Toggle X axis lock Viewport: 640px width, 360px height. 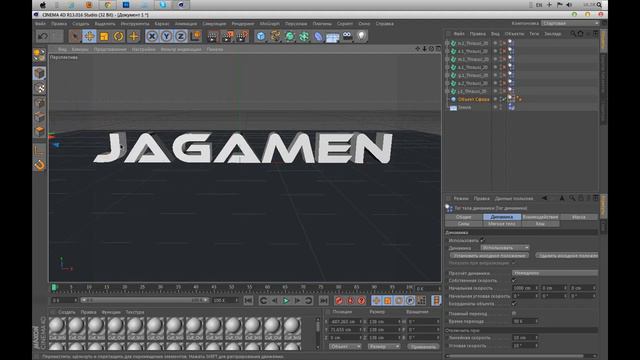[152, 36]
